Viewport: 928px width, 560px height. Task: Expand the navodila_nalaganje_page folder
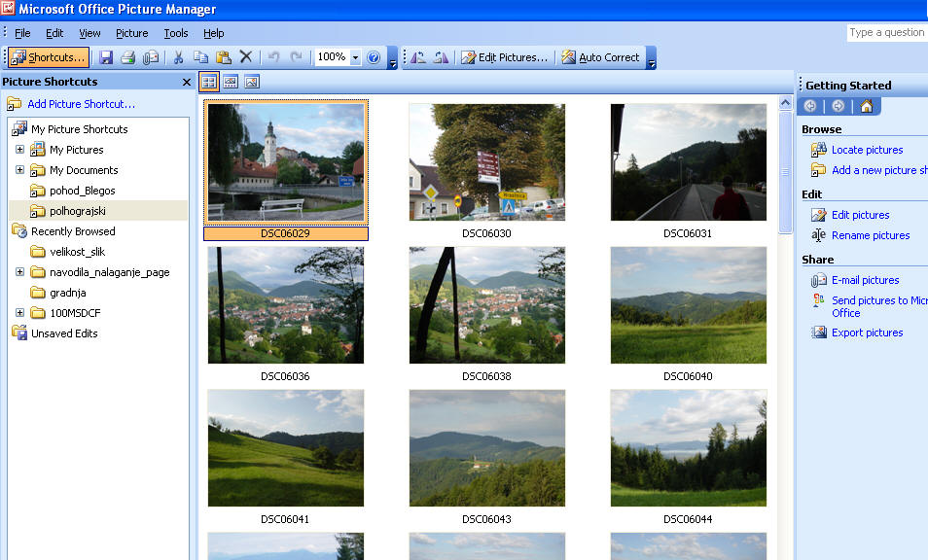point(19,272)
